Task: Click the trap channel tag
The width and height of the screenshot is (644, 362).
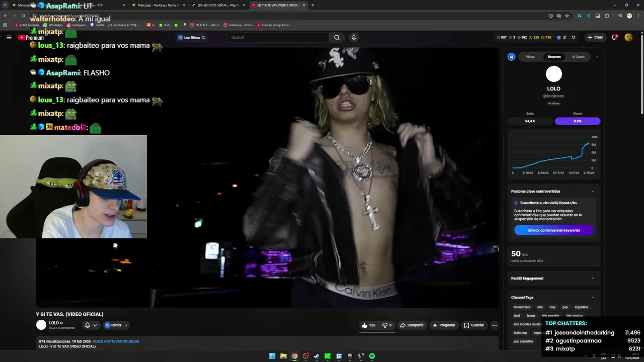Action: [x=552, y=307]
